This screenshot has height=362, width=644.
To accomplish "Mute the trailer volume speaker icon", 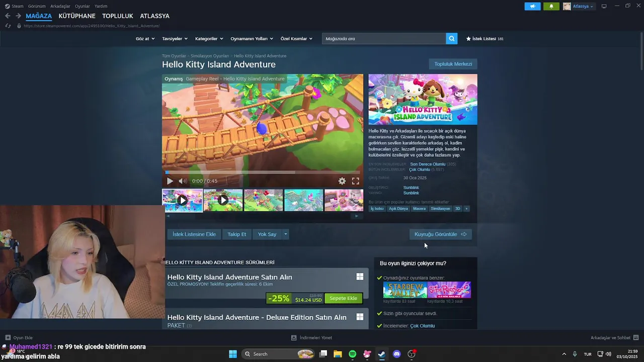I will tap(183, 181).
